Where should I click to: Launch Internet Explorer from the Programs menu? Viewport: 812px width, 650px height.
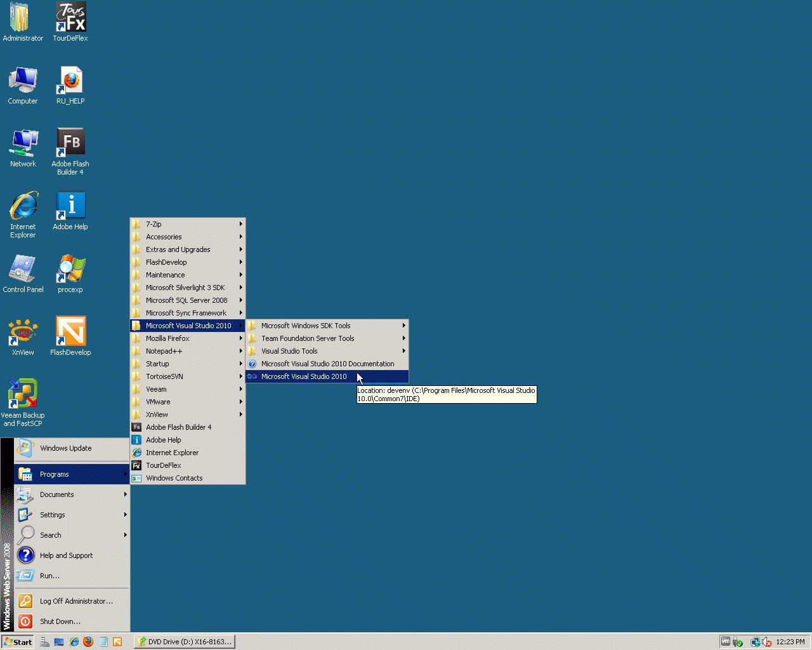(x=188, y=453)
